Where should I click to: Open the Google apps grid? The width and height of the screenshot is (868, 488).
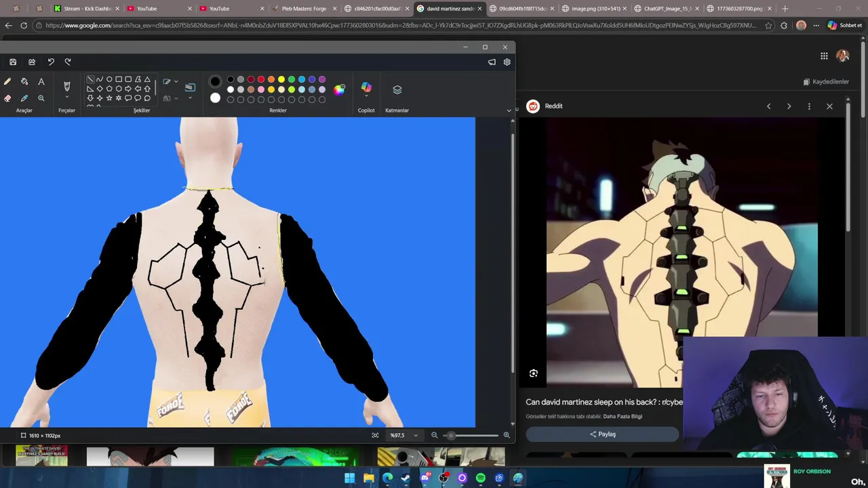tap(824, 56)
